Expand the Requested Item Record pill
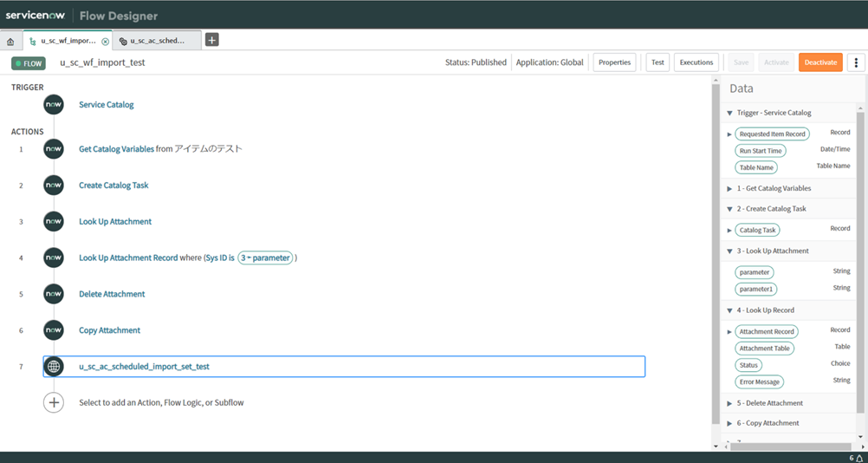The width and height of the screenshot is (868, 463). pyautogui.click(x=729, y=134)
